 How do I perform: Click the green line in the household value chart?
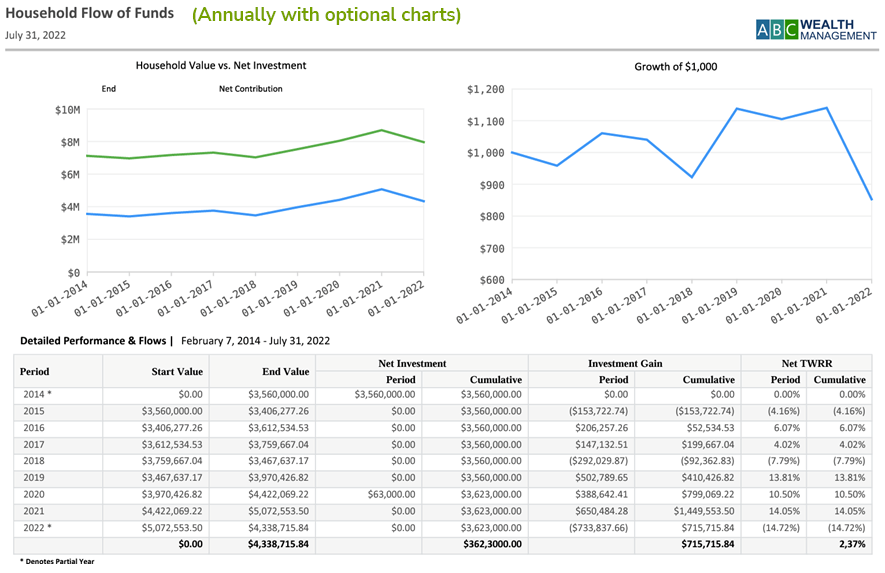pyautogui.click(x=250, y=154)
